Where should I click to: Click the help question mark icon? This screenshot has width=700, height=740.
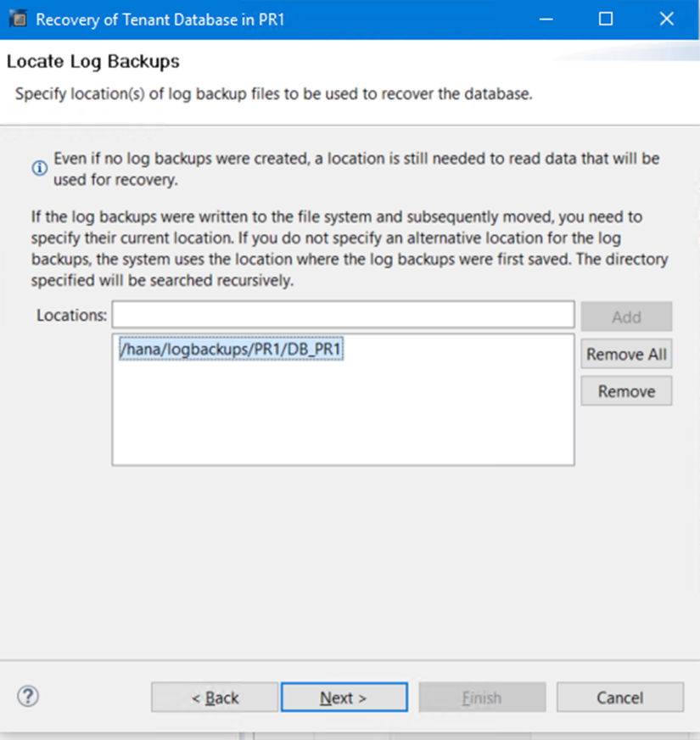click(27, 697)
